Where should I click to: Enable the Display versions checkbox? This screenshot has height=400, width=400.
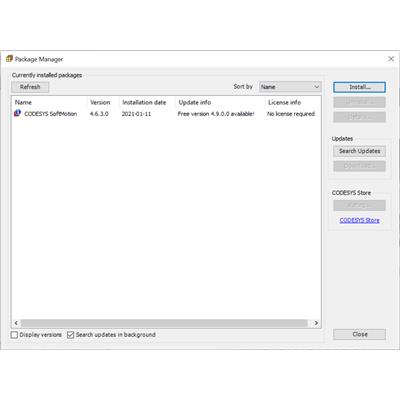click(14, 335)
